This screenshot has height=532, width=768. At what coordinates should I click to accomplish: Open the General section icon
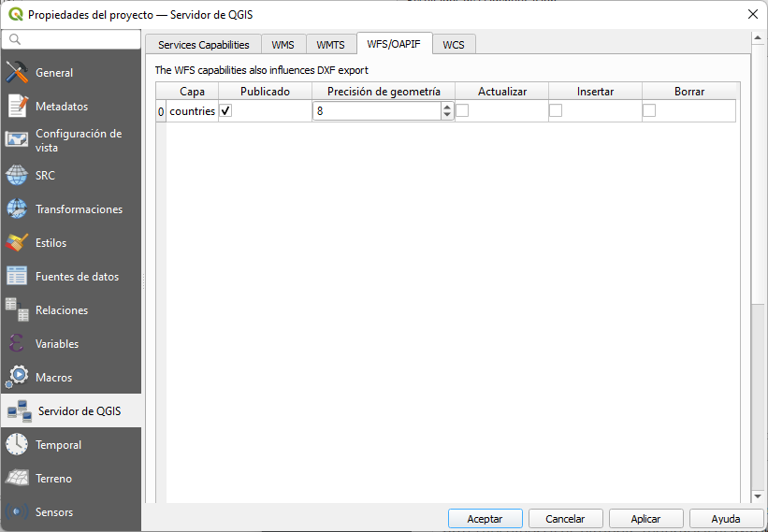coord(17,72)
